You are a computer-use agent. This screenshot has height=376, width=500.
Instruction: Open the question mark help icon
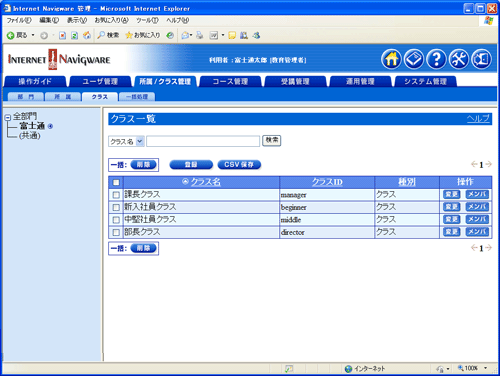436,59
